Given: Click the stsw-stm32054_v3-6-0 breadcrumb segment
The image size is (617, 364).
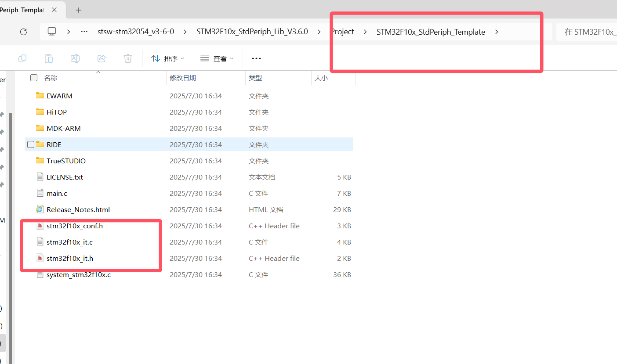Looking at the screenshot, I should (x=136, y=32).
